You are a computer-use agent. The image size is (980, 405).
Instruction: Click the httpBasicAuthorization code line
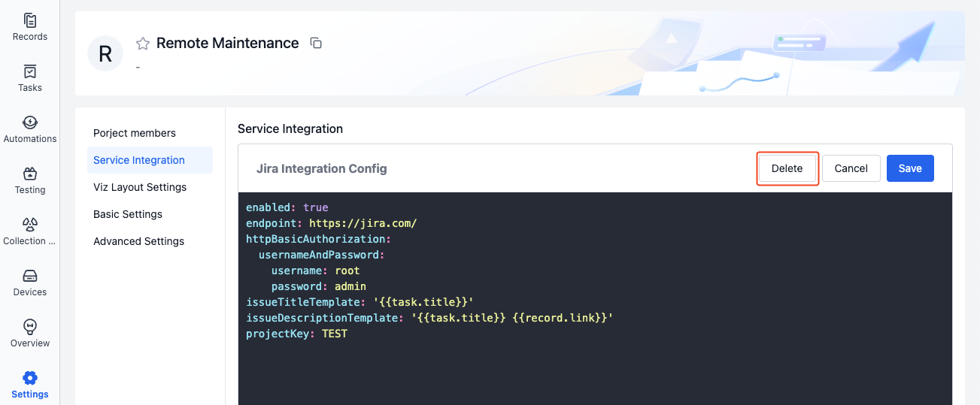tap(319, 239)
